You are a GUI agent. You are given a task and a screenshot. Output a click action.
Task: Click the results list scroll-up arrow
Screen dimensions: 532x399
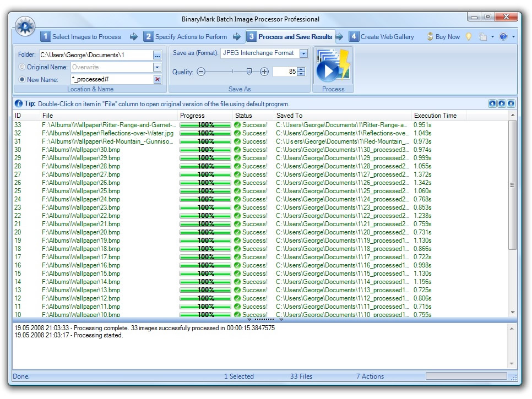click(513, 116)
